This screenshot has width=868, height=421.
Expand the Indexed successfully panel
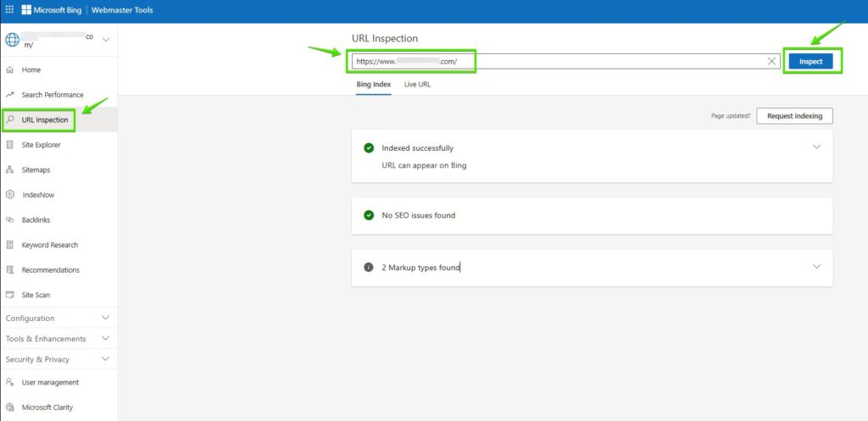pyautogui.click(x=816, y=147)
